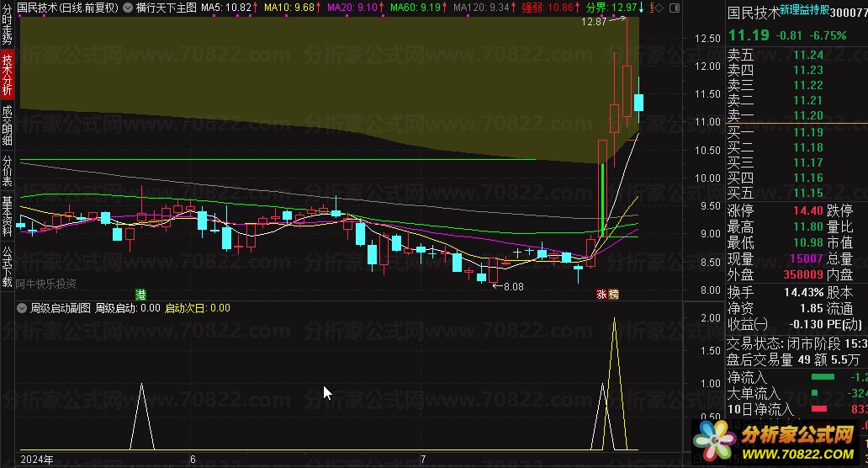The width and height of the screenshot is (868, 468).
Task: Click the month 7 marker on time axis
Action: click(423, 459)
